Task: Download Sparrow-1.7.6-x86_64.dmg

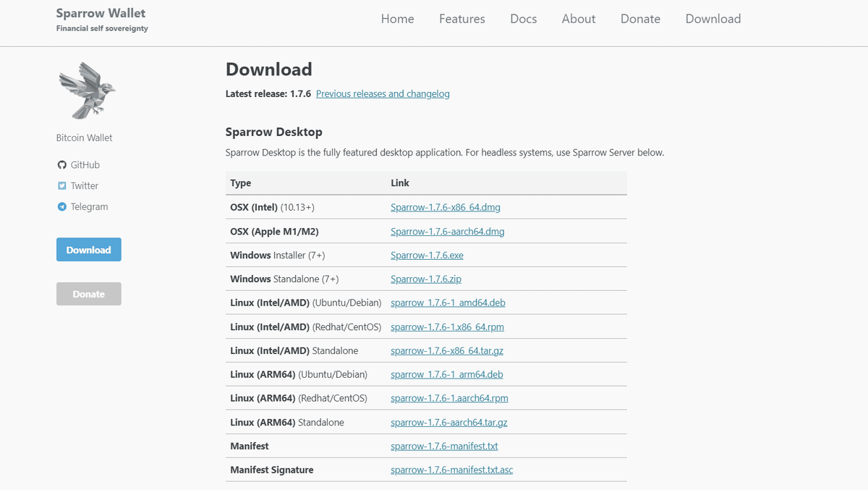Action: [x=446, y=207]
